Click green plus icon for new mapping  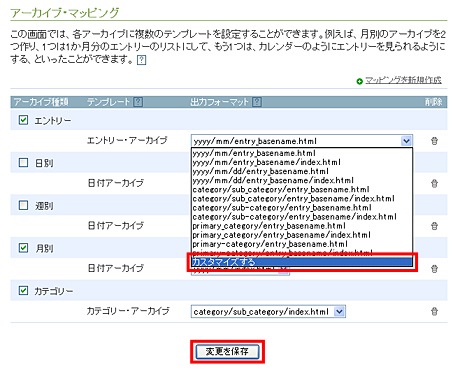point(359,81)
